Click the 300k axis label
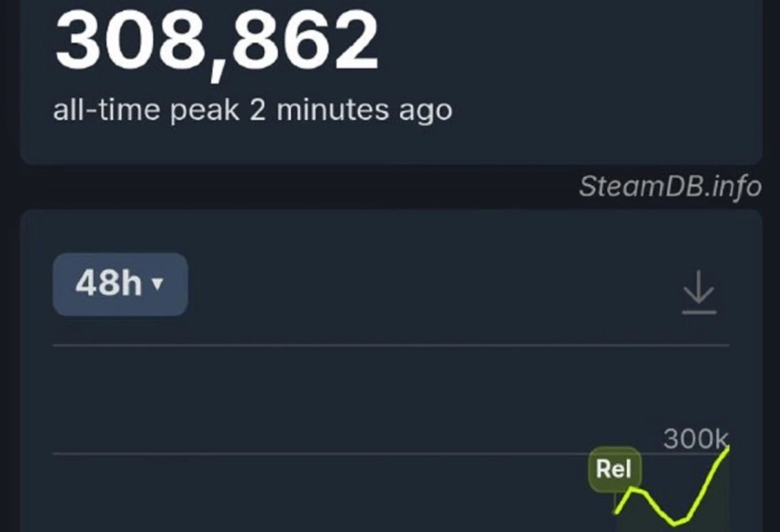The height and width of the screenshot is (532, 780). coord(695,439)
